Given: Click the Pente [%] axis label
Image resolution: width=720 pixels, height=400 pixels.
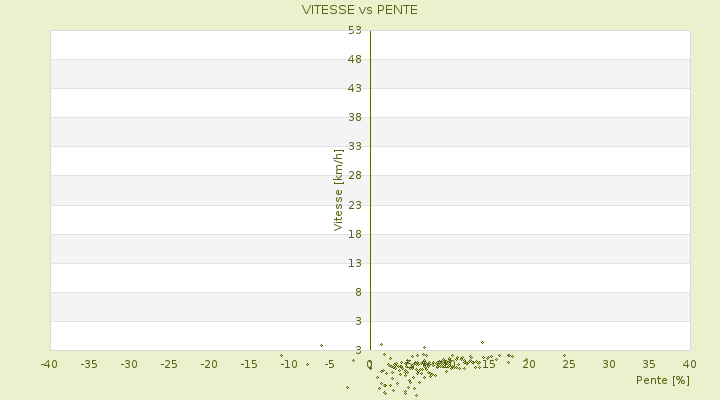Looking at the screenshot, I should [x=663, y=380].
